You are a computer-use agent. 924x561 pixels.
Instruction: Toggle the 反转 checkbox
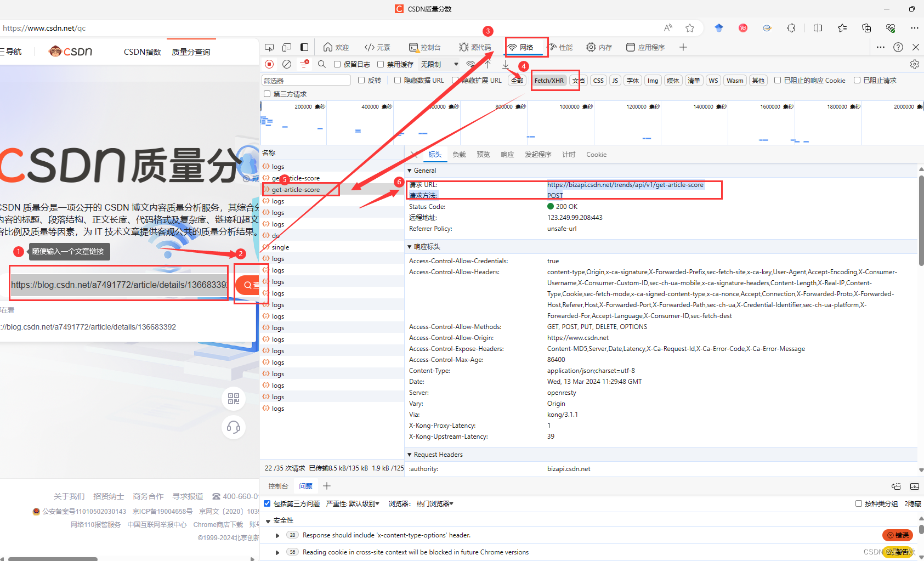(361, 80)
